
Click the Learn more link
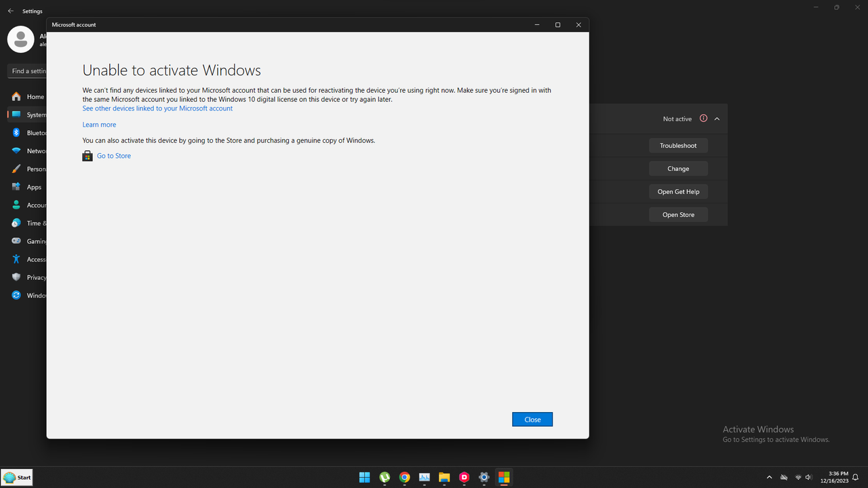[99, 125]
